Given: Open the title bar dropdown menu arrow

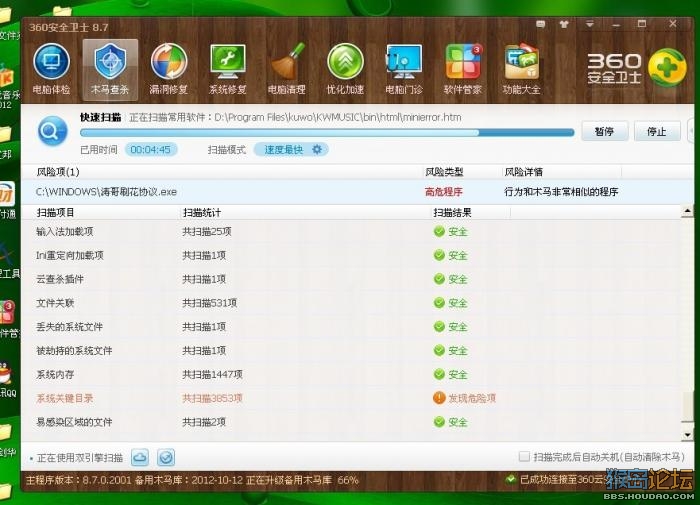Looking at the screenshot, I should [590, 24].
